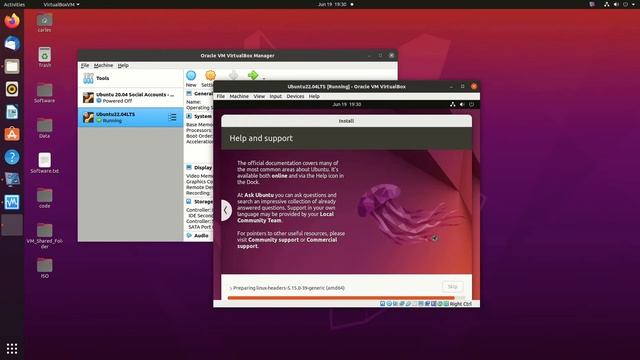
Task: Open Devices menu in the running VM window
Action: [x=295, y=96]
